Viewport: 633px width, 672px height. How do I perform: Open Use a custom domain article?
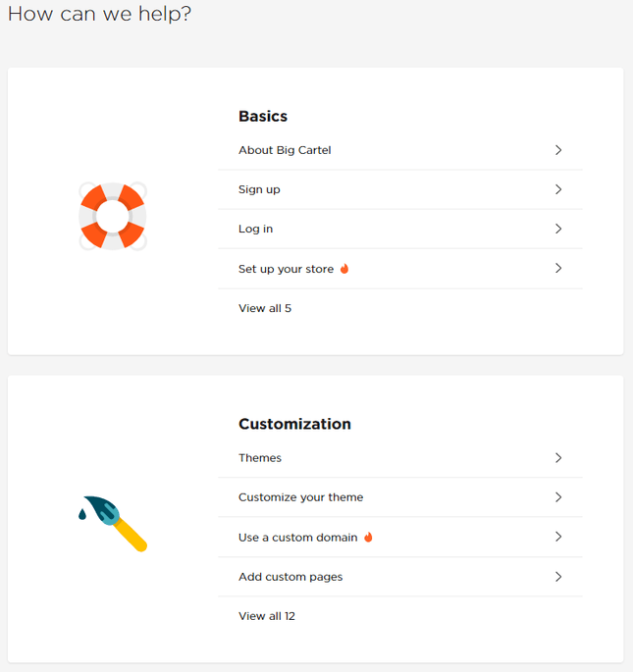[x=400, y=537]
